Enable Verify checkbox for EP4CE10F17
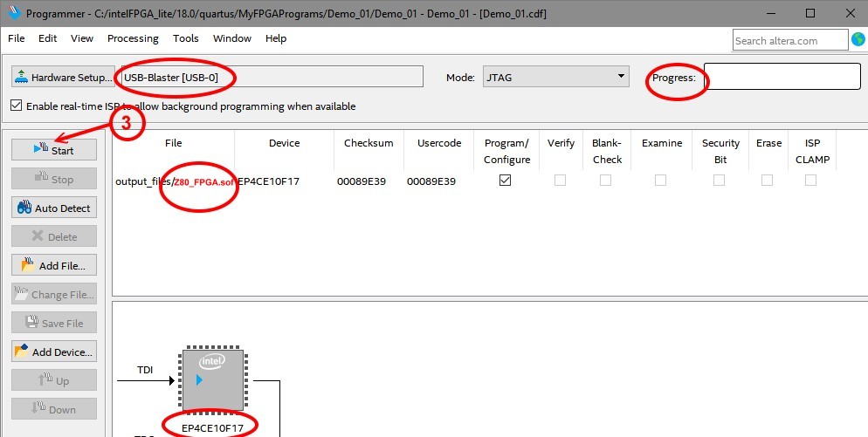 click(x=561, y=181)
